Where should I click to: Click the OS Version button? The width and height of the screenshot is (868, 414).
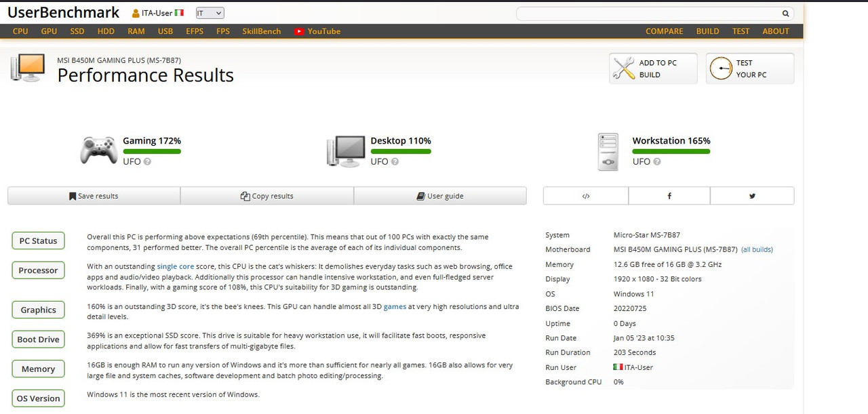pyautogui.click(x=38, y=398)
